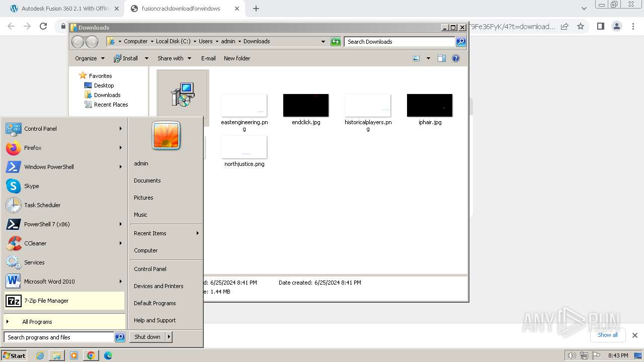Reload the Chrome page

43,26
